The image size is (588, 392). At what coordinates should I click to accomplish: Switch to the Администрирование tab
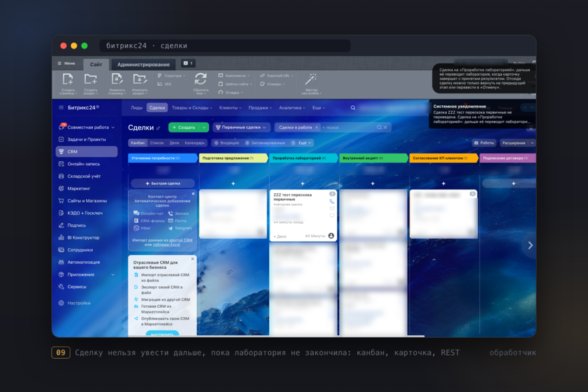(143, 65)
